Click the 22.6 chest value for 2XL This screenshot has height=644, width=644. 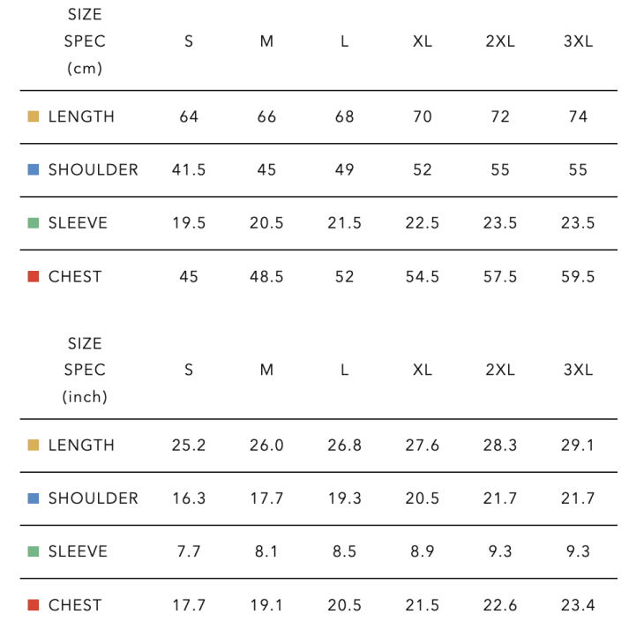pyautogui.click(x=500, y=605)
